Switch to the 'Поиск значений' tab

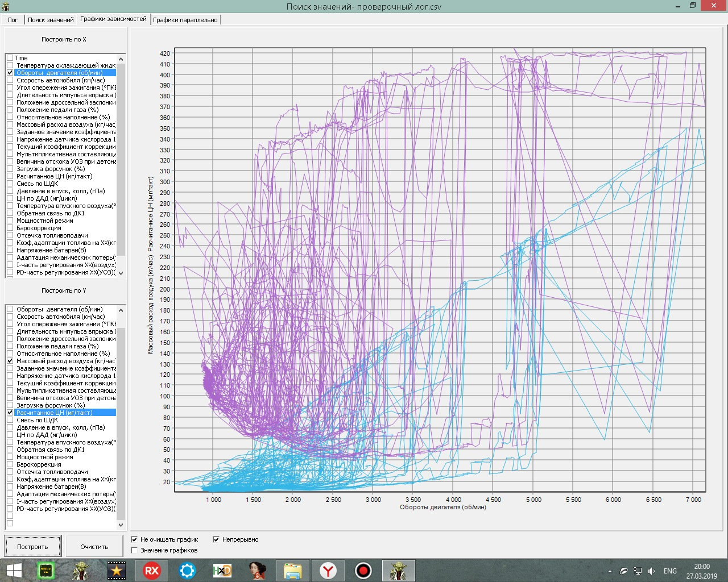[51, 20]
